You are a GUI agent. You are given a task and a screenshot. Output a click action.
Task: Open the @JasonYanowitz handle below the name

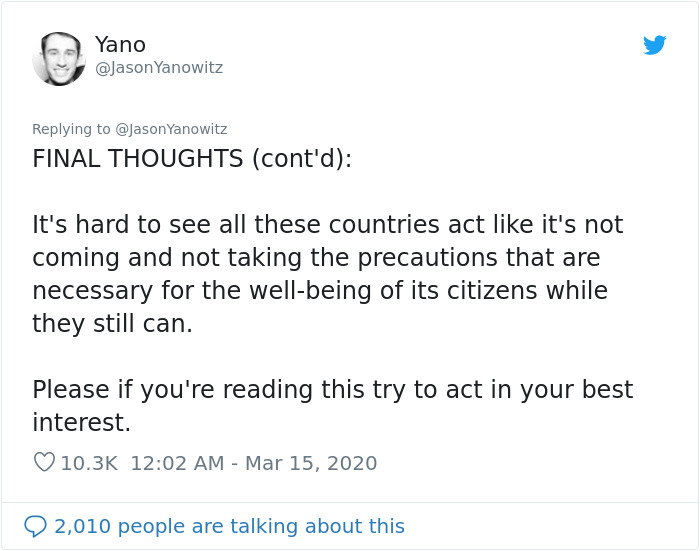point(158,68)
